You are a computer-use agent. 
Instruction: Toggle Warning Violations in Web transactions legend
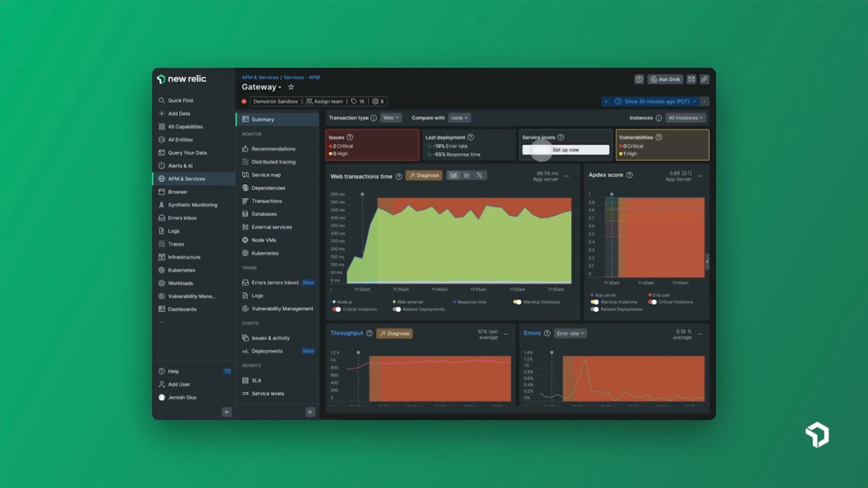(517, 302)
